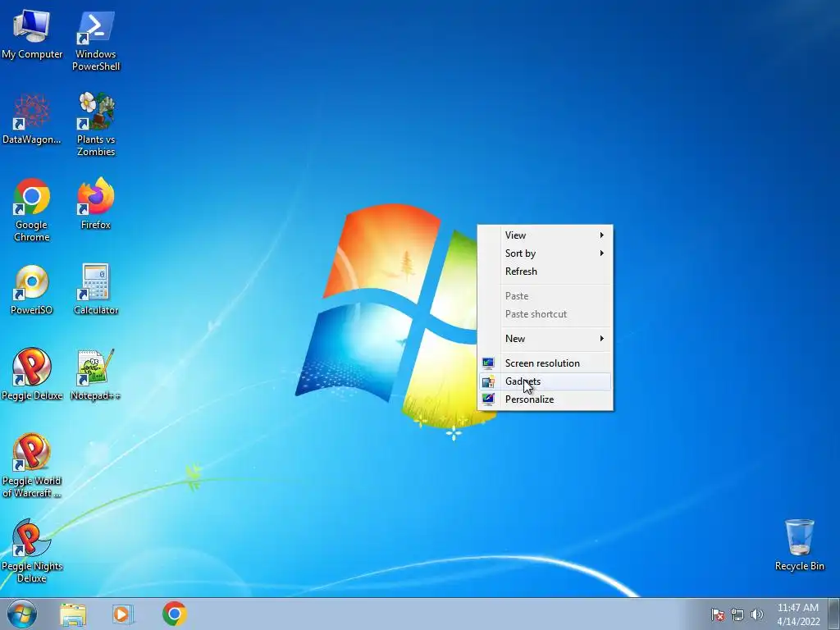Open Chrome from the taskbar
The image size is (840, 630).
tap(174, 614)
